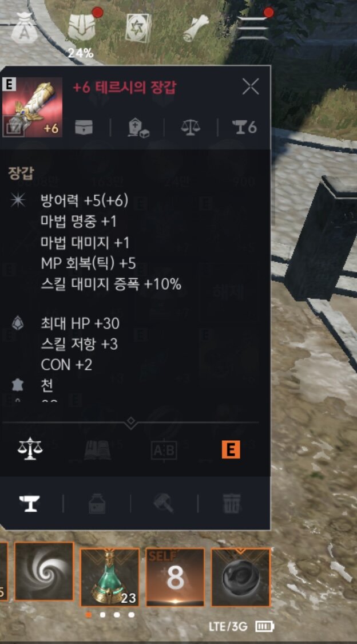The image size is (357, 644).
Task: Toggle the orange E equipped button
Action: [231, 450]
